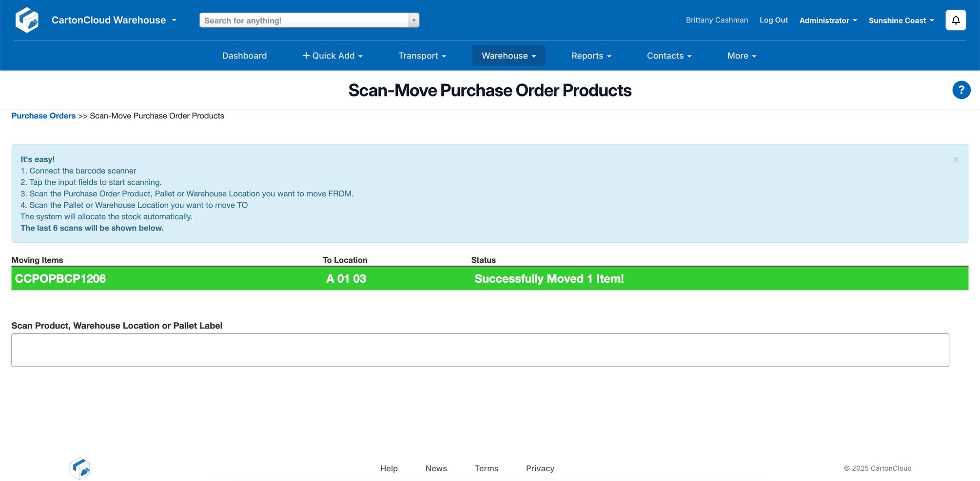
Task: Click the CartonCloud cube logo in header
Action: tap(27, 20)
